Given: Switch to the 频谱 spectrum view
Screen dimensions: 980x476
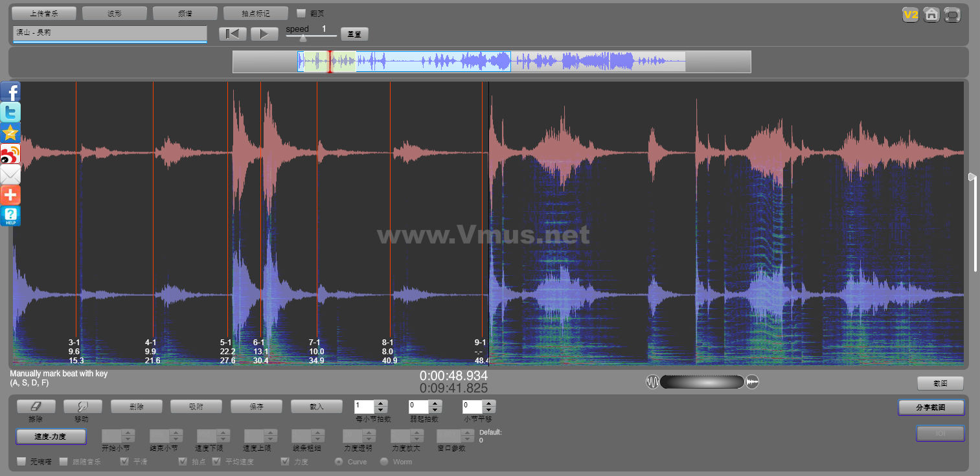Looking at the screenshot, I should (x=185, y=13).
